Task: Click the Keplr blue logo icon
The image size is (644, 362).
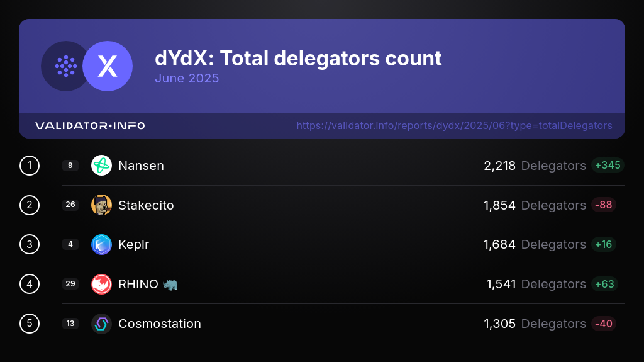Action: pos(101,244)
